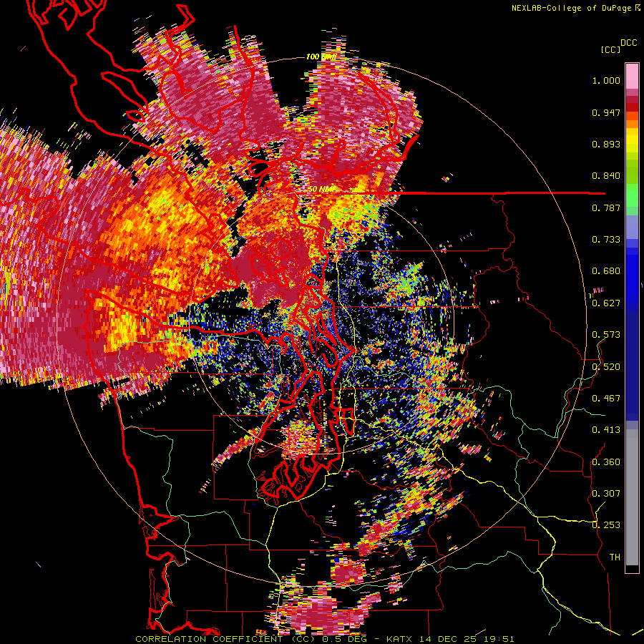Click the 0.733 scale value
This screenshot has width=644, height=644.
606,240
